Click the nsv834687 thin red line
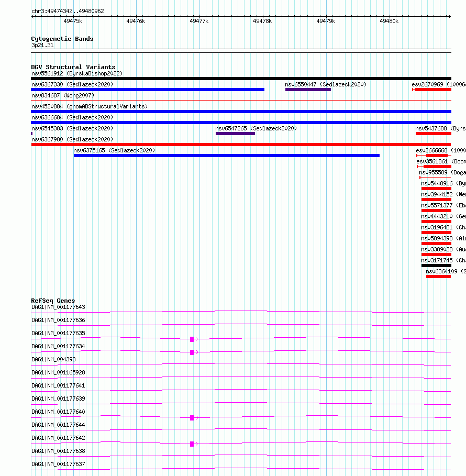The image size is (466, 476). coord(241,100)
